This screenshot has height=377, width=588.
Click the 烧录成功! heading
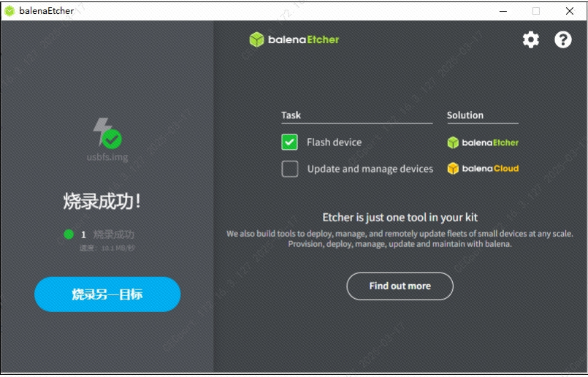102,202
